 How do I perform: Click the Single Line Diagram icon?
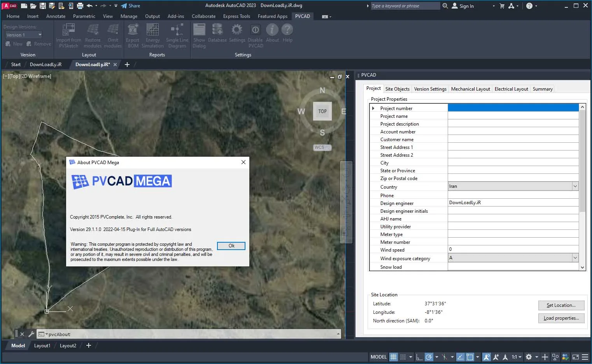pos(177,35)
